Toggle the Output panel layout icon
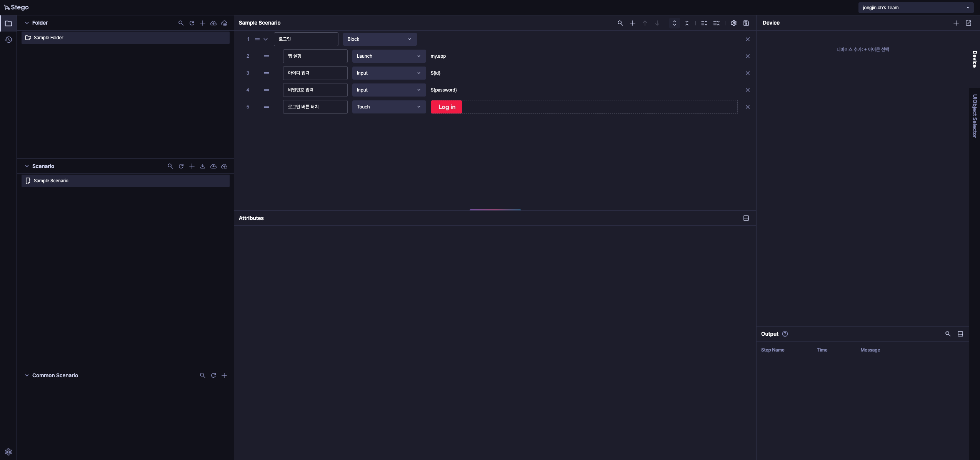This screenshot has height=460, width=980. click(x=960, y=334)
